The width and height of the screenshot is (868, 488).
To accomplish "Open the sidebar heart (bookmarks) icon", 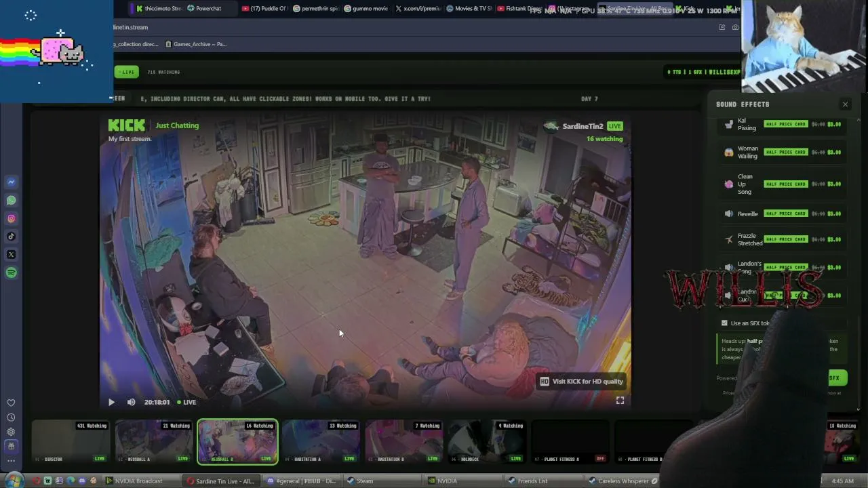I will 11,403.
